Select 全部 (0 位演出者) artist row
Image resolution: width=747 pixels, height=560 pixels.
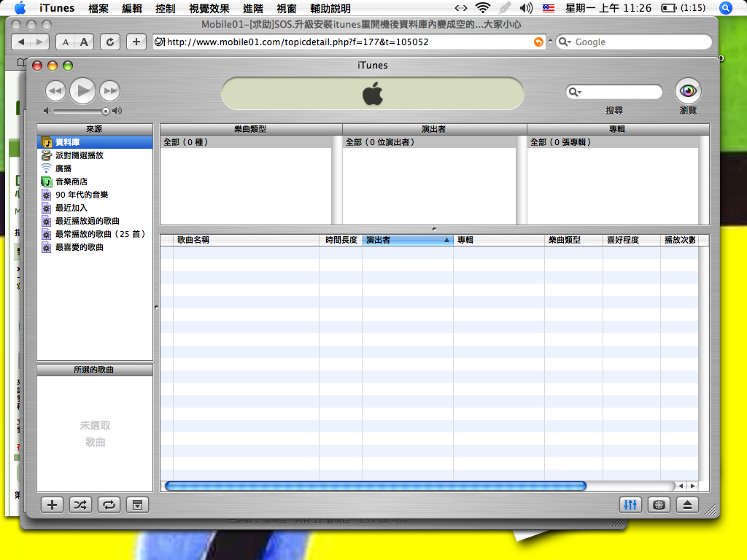click(x=429, y=142)
